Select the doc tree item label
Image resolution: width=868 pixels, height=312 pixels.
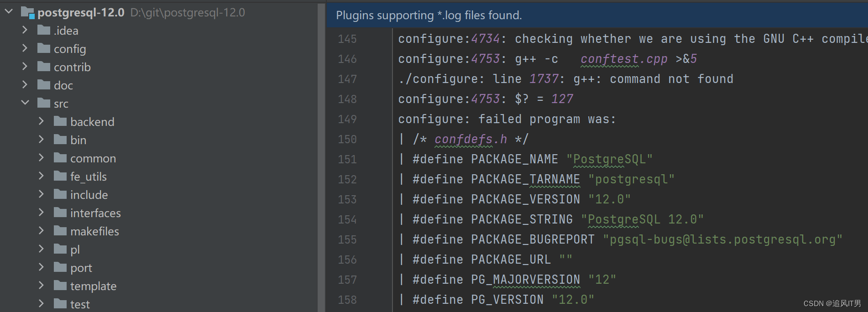tap(63, 85)
